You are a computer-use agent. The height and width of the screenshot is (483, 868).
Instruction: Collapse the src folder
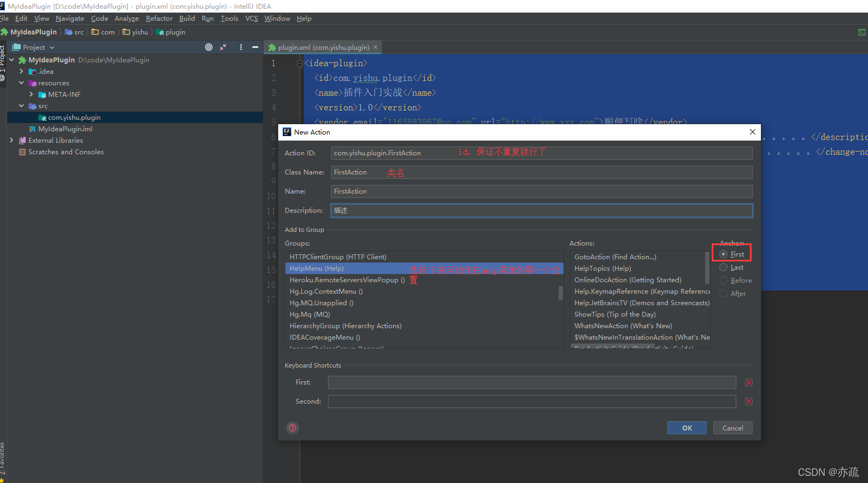tap(21, 106)
